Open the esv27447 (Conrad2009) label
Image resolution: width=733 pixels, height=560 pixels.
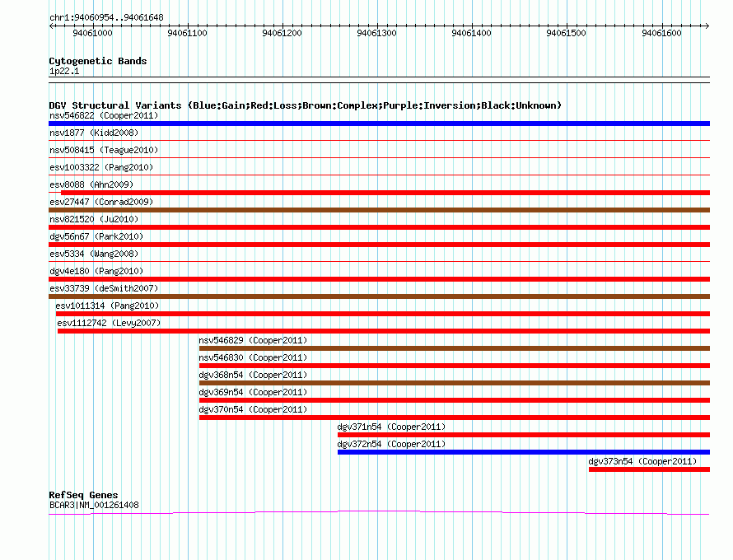101,202
